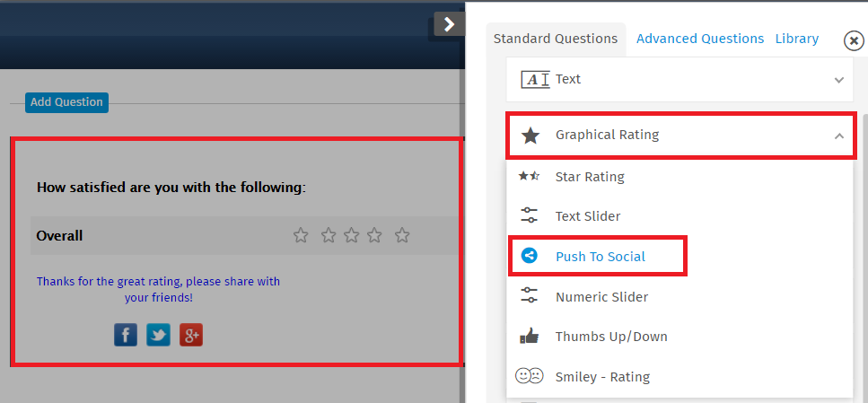Switch to the Advanced Questions tab
This screenshot has width=868, height=403.
click(700, 39)
